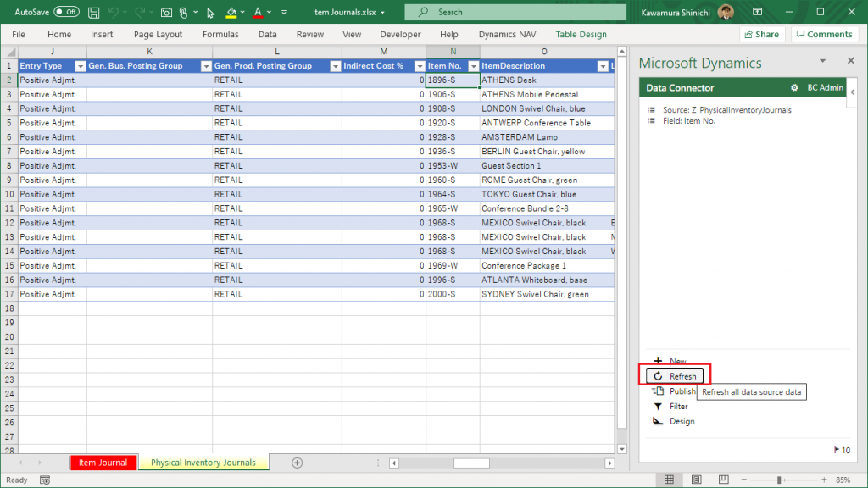Click Publish in the Data Connector
The image size is (868, 488).
674,391
